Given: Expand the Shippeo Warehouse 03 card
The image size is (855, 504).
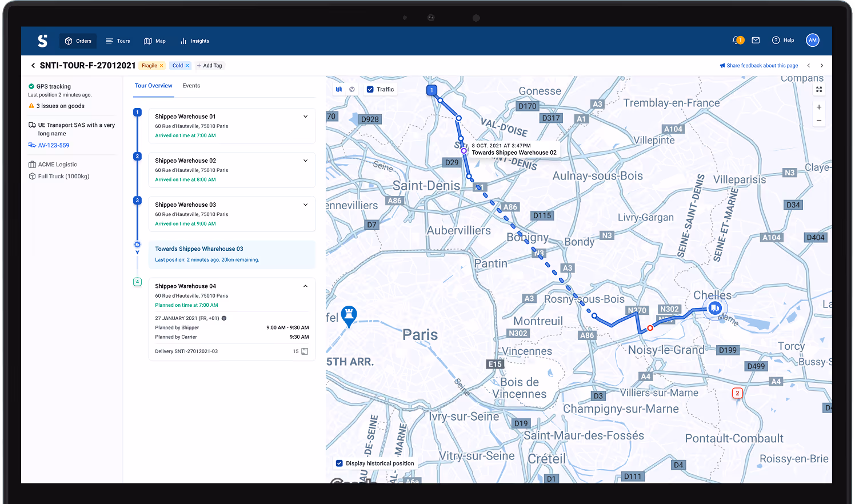Looking at the screenshot, I should click(305, 205).
